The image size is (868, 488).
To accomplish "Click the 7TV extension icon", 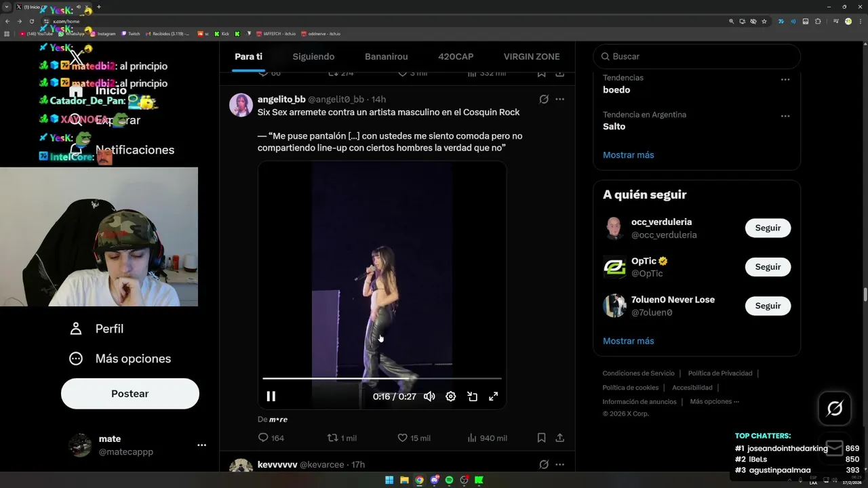I will pyautogui.click(x=781, y=21).
